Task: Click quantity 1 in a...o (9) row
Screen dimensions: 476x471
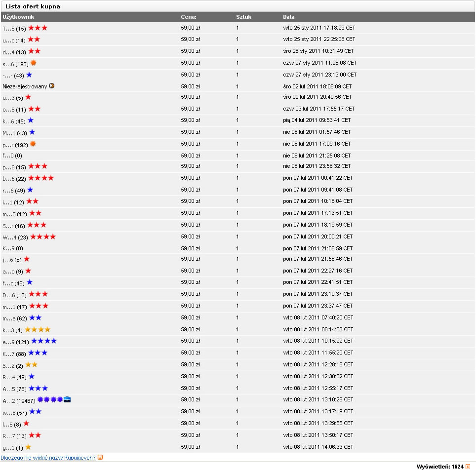Action: pyautogui.click(x=238, y=271)
